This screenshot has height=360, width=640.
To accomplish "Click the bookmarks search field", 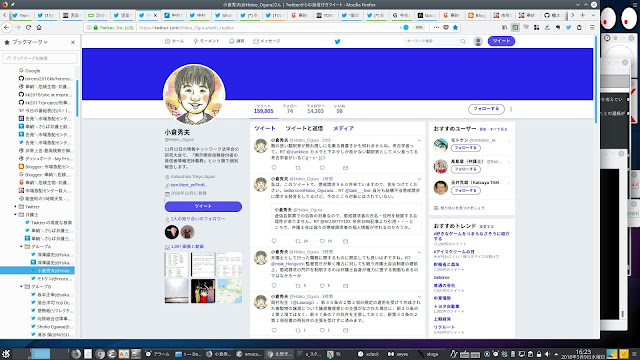I will pos(40,58).
